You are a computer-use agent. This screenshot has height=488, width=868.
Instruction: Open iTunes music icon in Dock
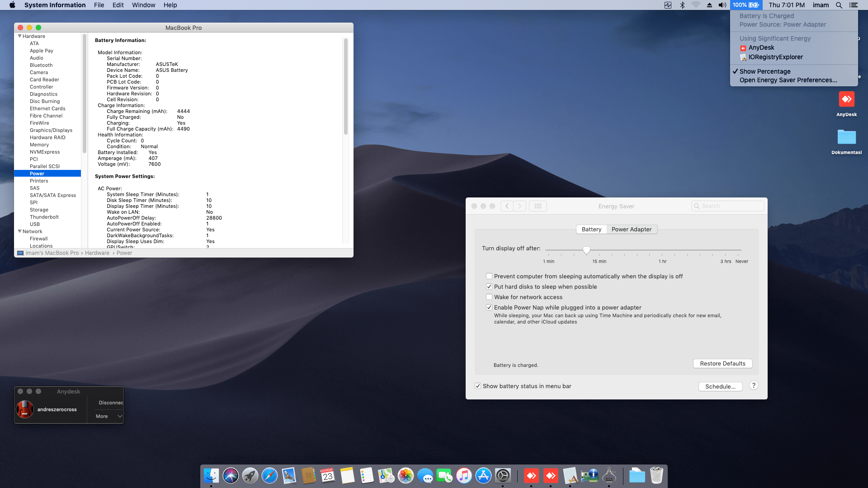click(x=464, y=475)
